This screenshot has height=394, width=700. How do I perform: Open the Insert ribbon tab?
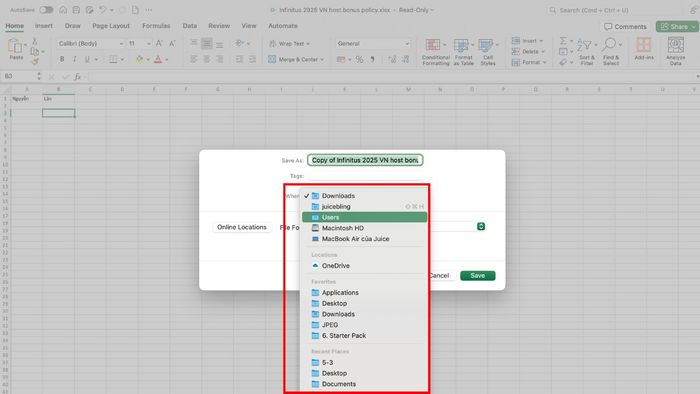(44, 26)
